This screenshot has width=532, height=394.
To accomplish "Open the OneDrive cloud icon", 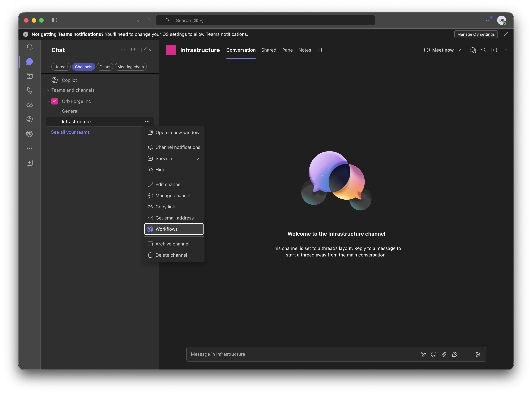I will click(30, 105).
